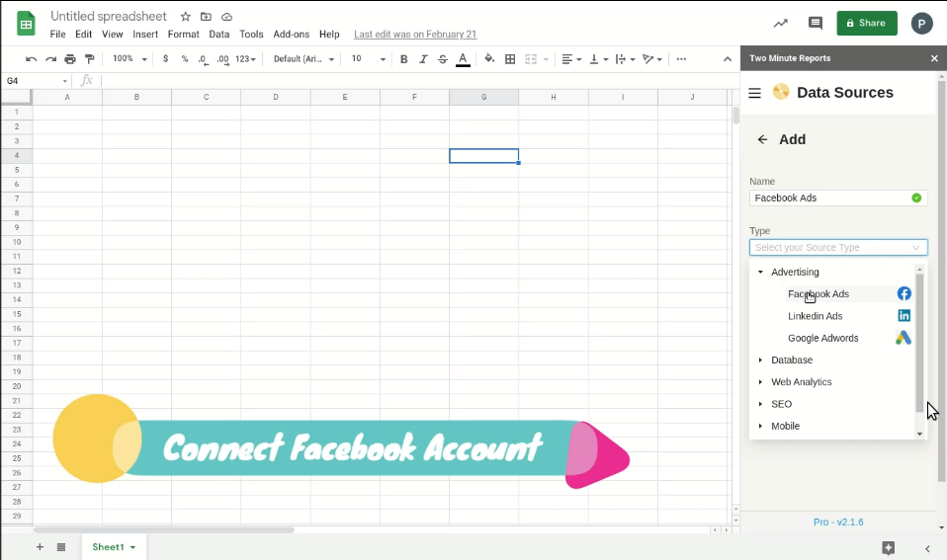Format as percent icon
947x560 pixels.
(185, 58)
